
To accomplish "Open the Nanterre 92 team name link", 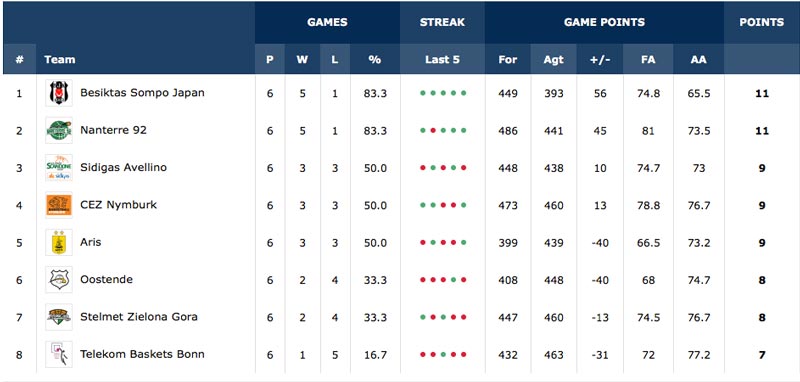I will pos(113,130).
